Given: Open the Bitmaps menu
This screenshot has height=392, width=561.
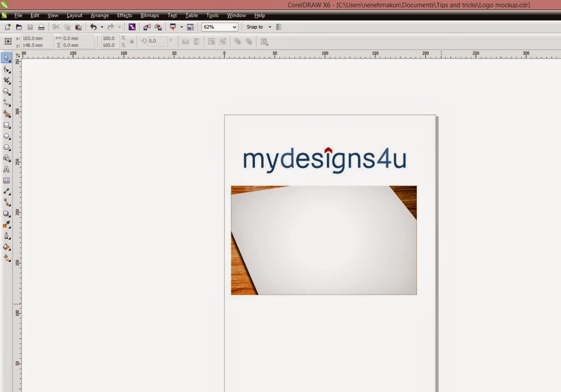Looking at the screenshot, I should point(150,15).
